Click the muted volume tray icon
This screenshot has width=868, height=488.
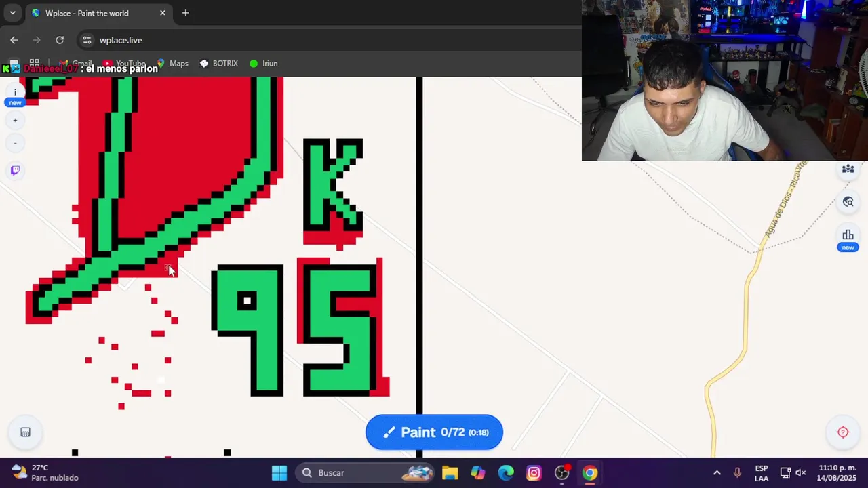[800, 473]
